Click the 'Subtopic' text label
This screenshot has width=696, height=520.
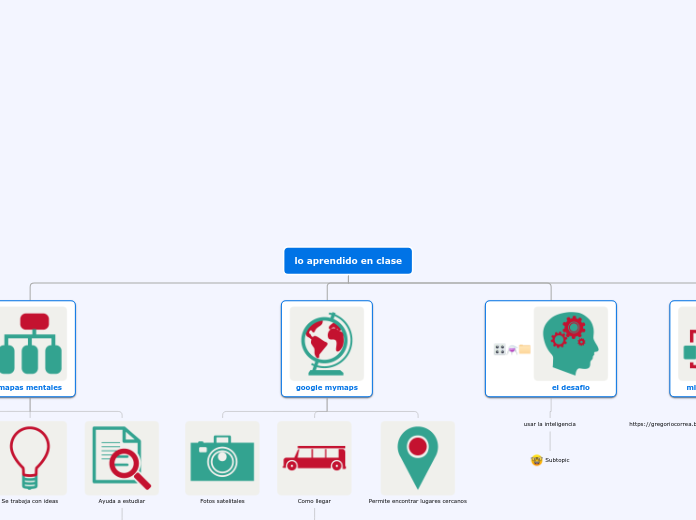pos(557,460)
